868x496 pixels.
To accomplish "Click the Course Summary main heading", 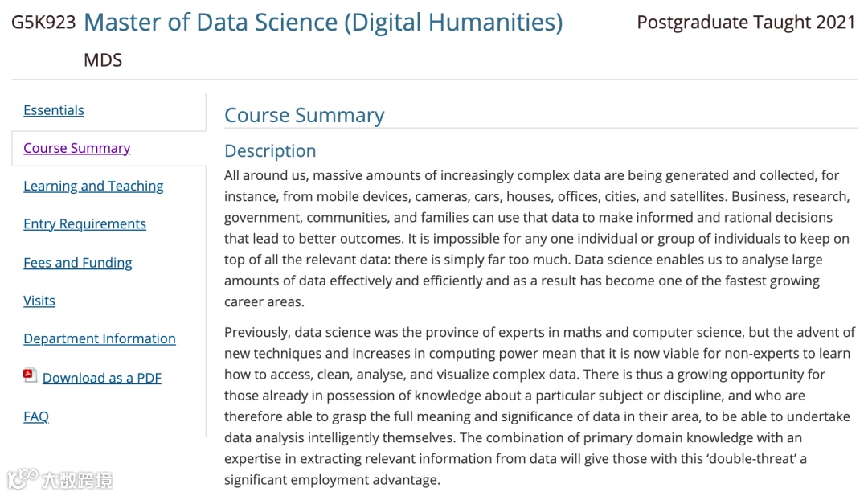I will click(x=304, y=115).
